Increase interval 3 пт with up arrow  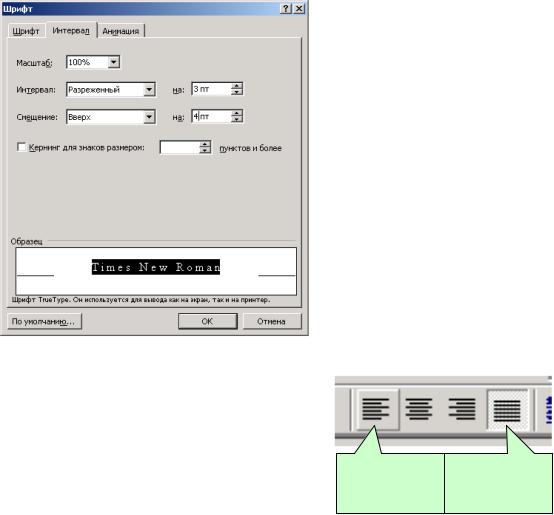pos(237,86)
